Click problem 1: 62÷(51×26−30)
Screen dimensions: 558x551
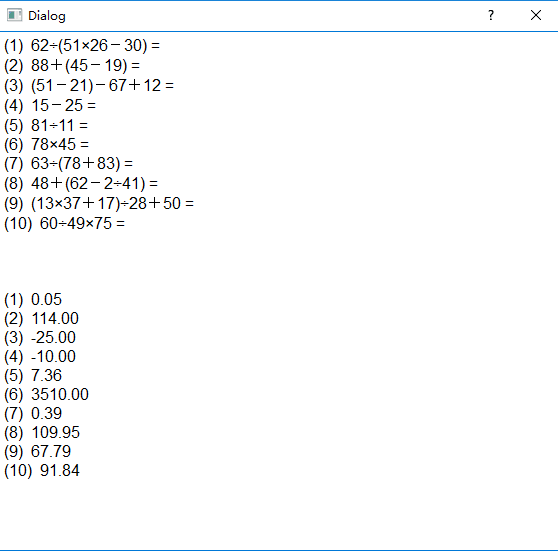pyautogui.click(x=82, y=46)
